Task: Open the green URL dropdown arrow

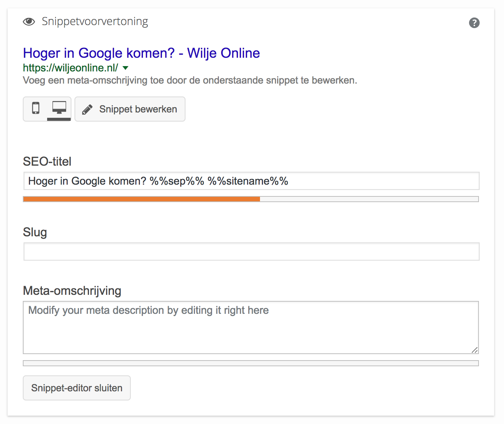Action: 125,68
